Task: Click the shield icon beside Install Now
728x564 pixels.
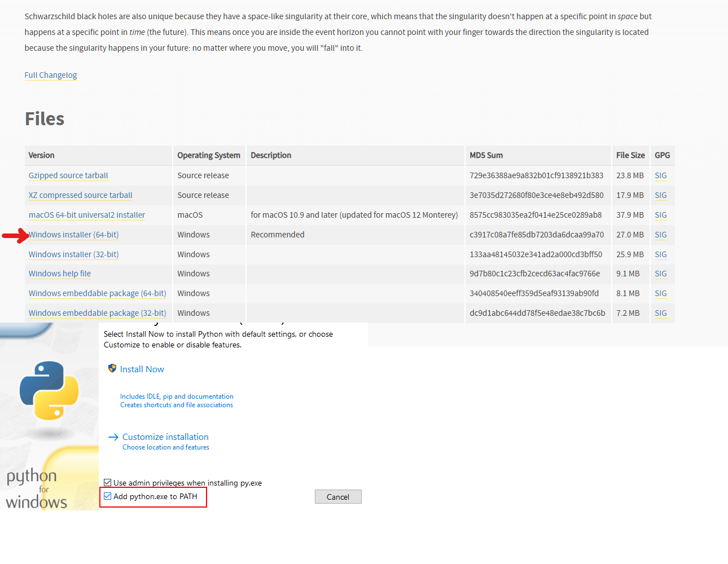Action: click(x=112, y=368)
